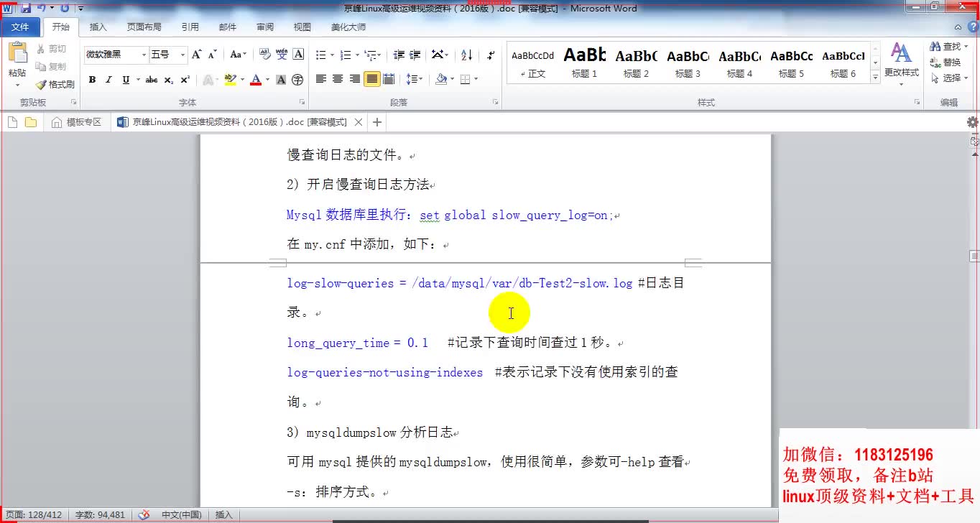
Task: Increase paragraph indent
Action: [x=415, y=55]
